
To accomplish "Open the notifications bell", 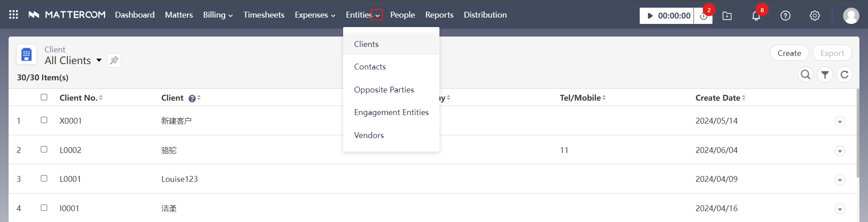I will click(756, 16).
